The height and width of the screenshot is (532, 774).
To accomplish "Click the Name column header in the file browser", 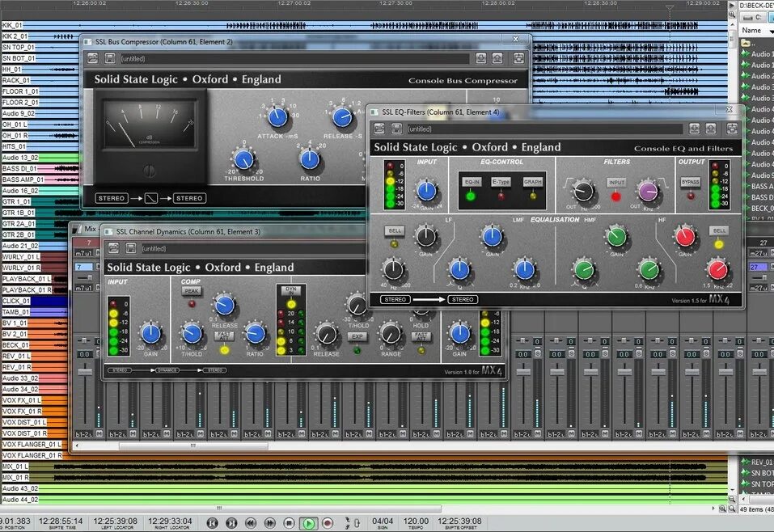I will pyautogui.click(x=751, y=30).
